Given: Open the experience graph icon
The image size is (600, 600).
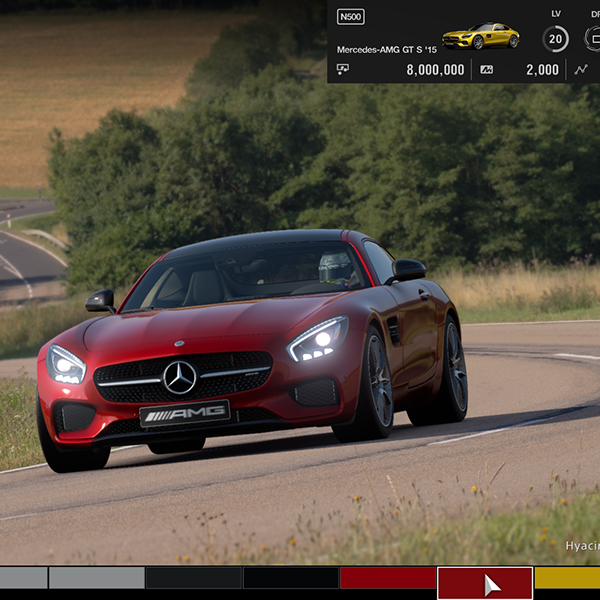Looking at the screenshot, I should point(581,70).
